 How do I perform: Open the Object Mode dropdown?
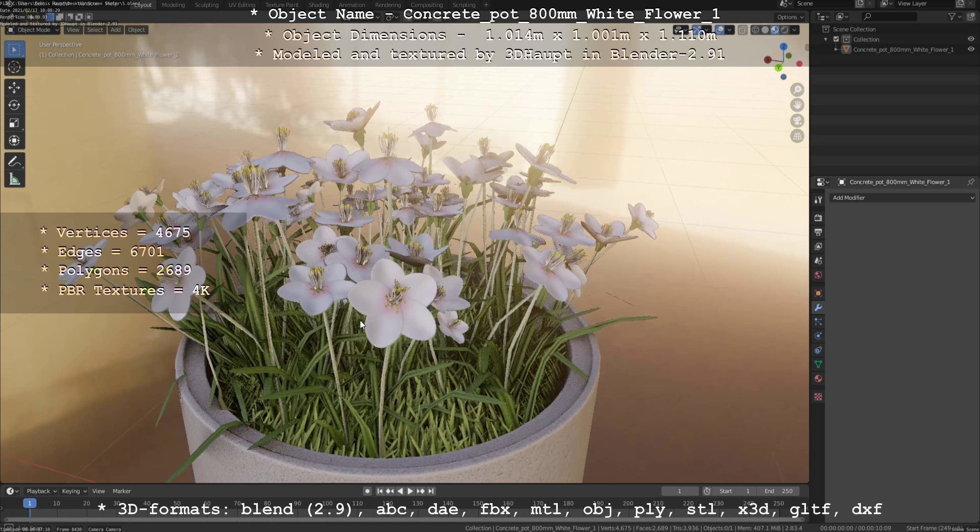(33, 30)
